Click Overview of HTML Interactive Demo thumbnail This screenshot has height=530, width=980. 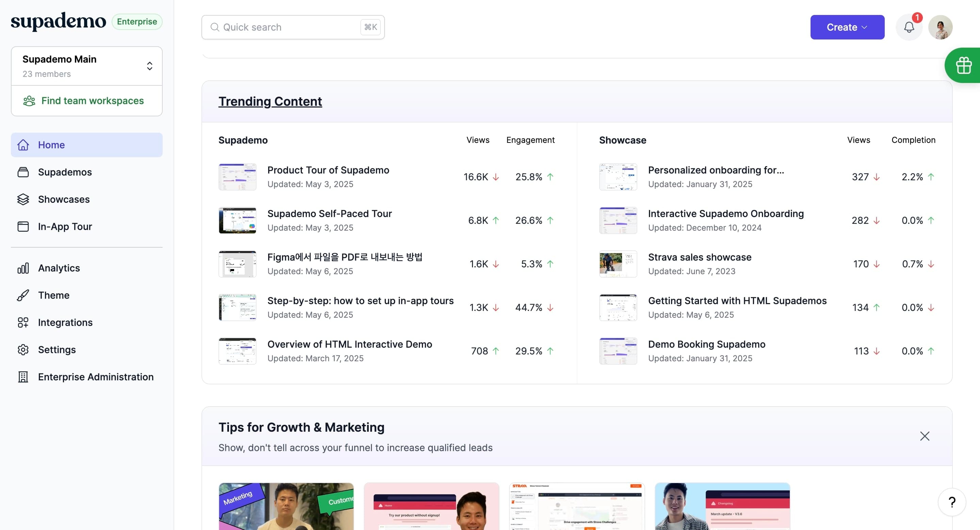238,351
